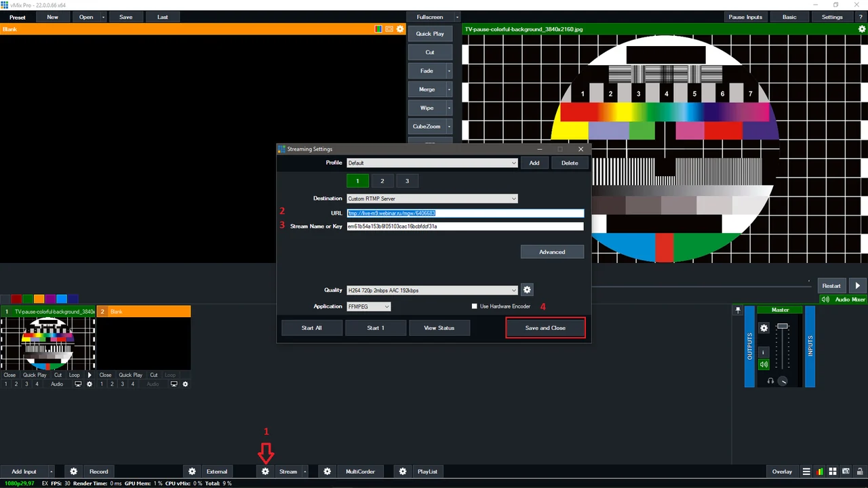This screenshot has width=868, height=488.
Task: Click snapshot camera icon bottom right
Action: coord(846,472)
